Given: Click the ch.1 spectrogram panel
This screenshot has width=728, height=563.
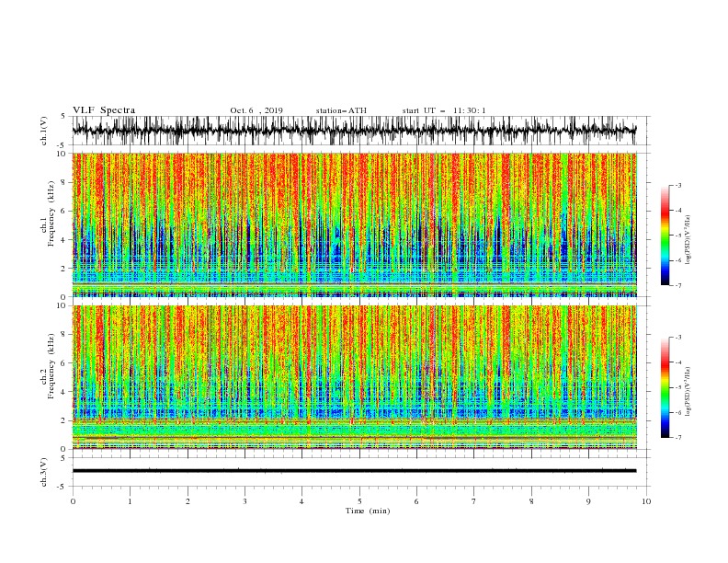Looking at the screenshot, I should [355, 224].
